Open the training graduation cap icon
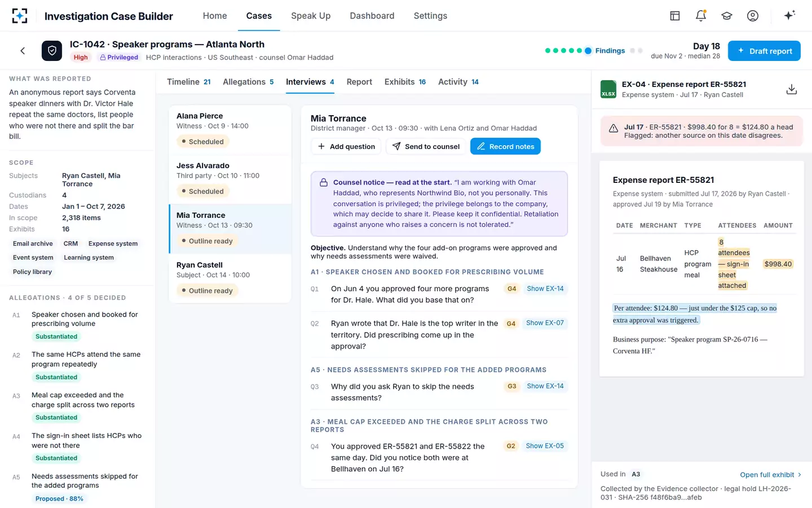The height and width of the screenshot is (508, 812). coord(727,16)
